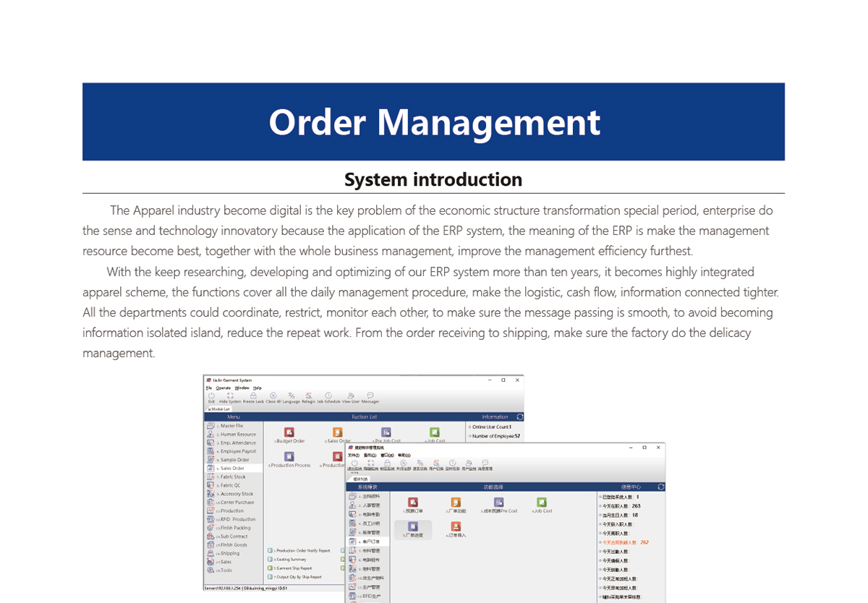Click clock scheduled-task icon in Chinese window toolbar
Screen dimensions: 868x603
click(x=453, y=463)
